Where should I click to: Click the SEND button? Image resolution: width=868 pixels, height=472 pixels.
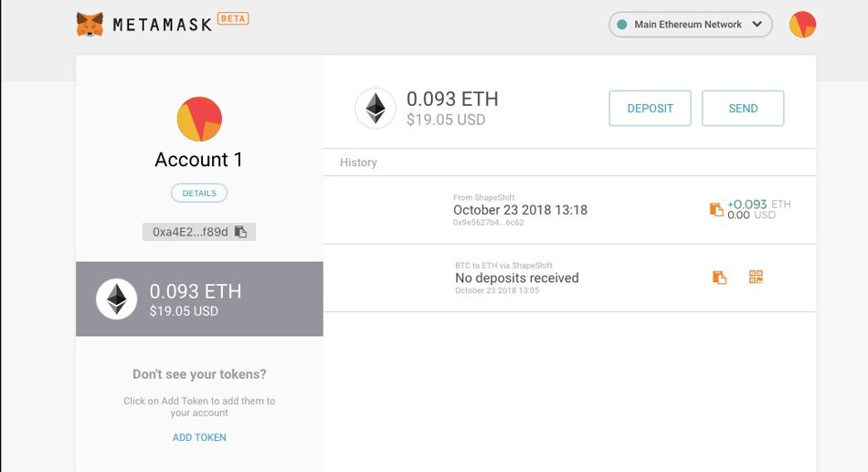coord(743,109)
